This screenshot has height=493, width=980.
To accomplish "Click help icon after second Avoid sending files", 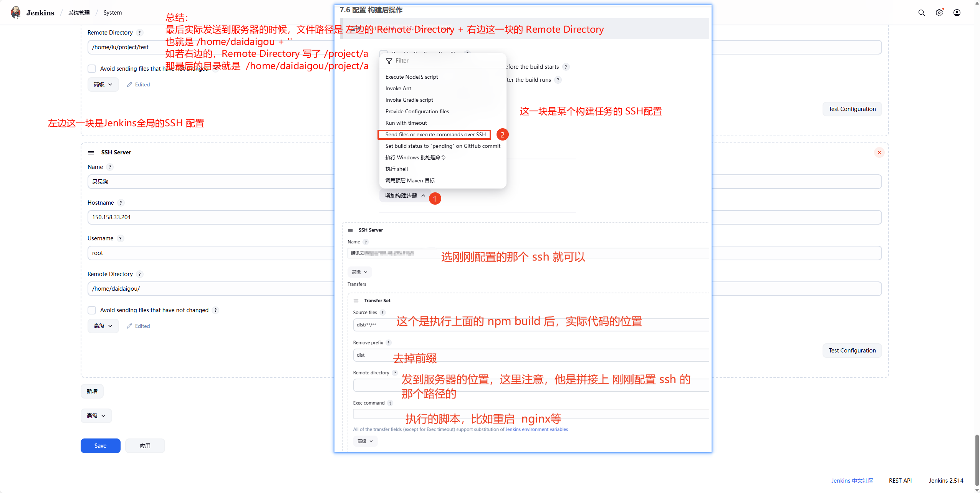I will point(215,310).
